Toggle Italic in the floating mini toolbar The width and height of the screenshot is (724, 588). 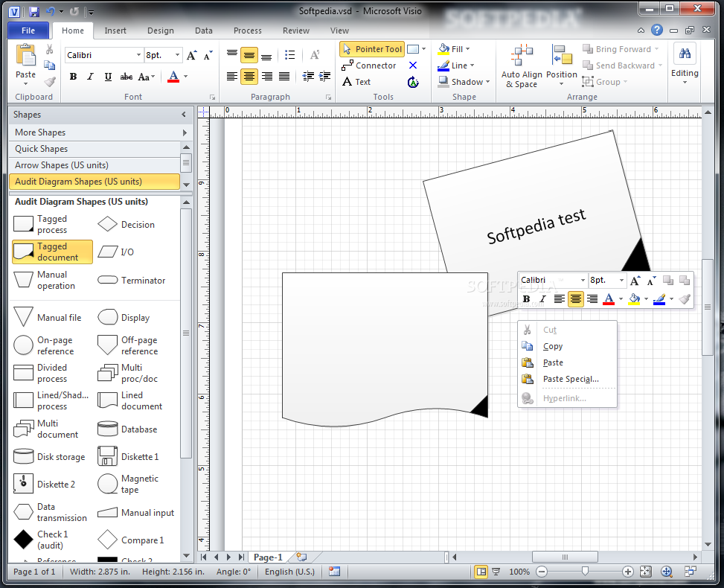pos(542,299)
